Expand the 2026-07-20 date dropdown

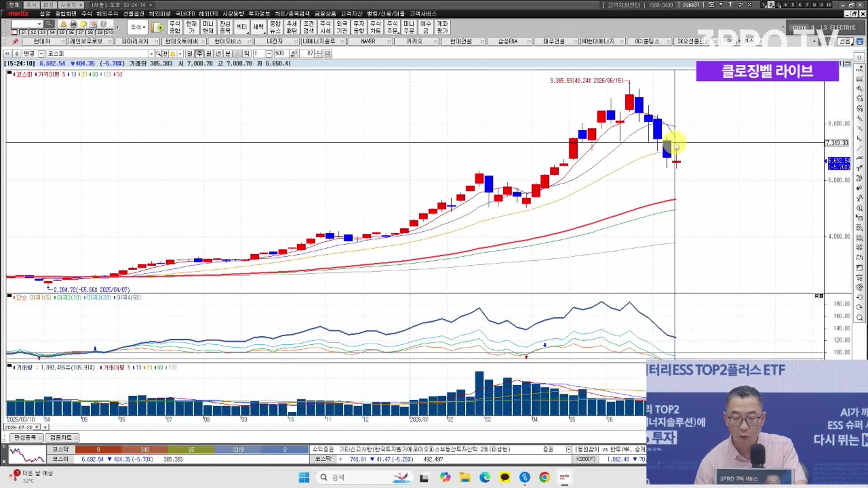tap(37, 427)
